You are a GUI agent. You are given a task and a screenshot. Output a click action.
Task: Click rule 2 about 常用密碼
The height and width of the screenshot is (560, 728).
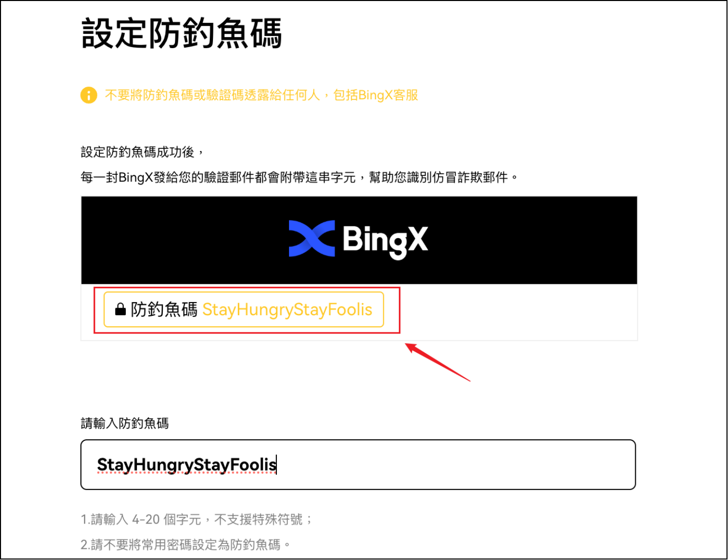(x=186, y=545)
